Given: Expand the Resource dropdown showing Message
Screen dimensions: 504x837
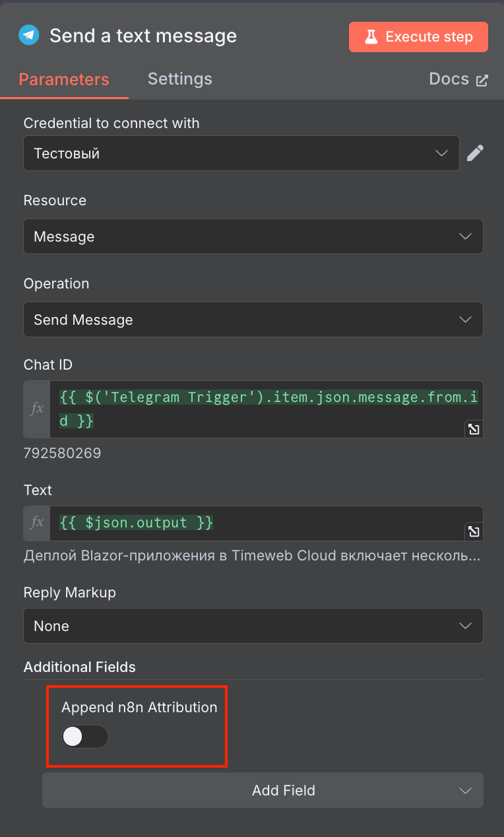Looking at the screenshot, I should [x=253, y=236].
